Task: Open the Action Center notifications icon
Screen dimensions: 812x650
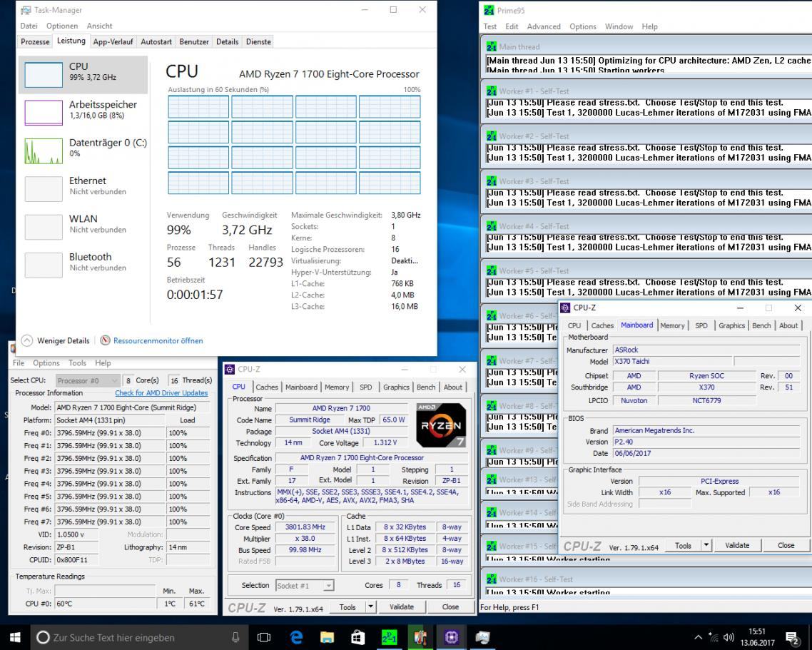Action: click(792, 638)
